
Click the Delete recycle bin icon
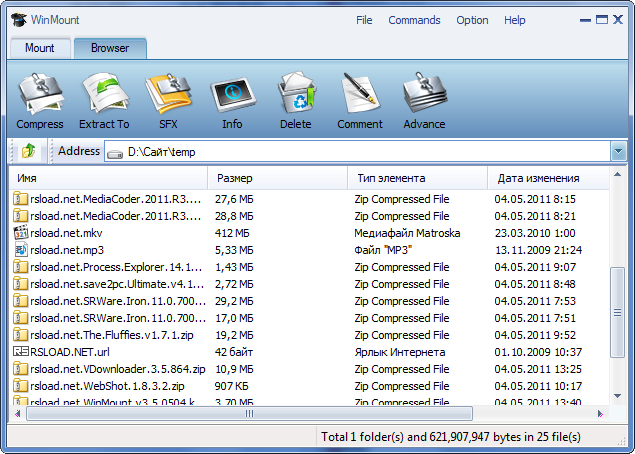(296, 93)
